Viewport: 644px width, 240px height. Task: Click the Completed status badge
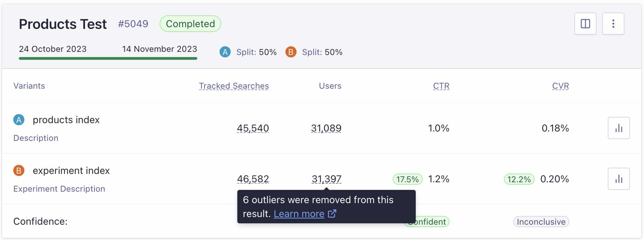point(190,24)
